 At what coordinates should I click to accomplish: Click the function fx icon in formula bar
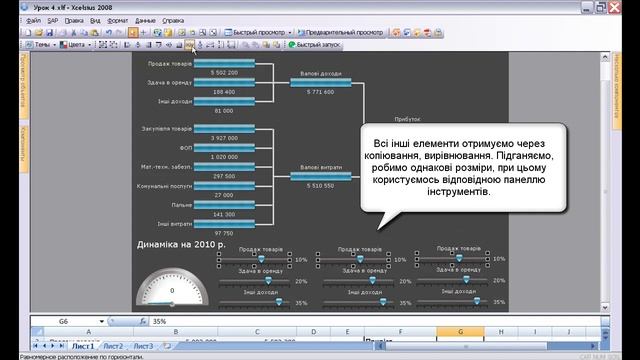[143, 321]
